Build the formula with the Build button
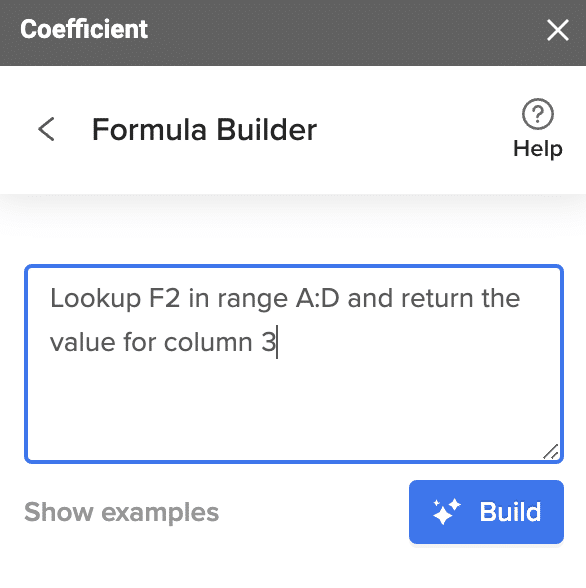The width and height of the screenshot is (586, 588). (486, 512)
